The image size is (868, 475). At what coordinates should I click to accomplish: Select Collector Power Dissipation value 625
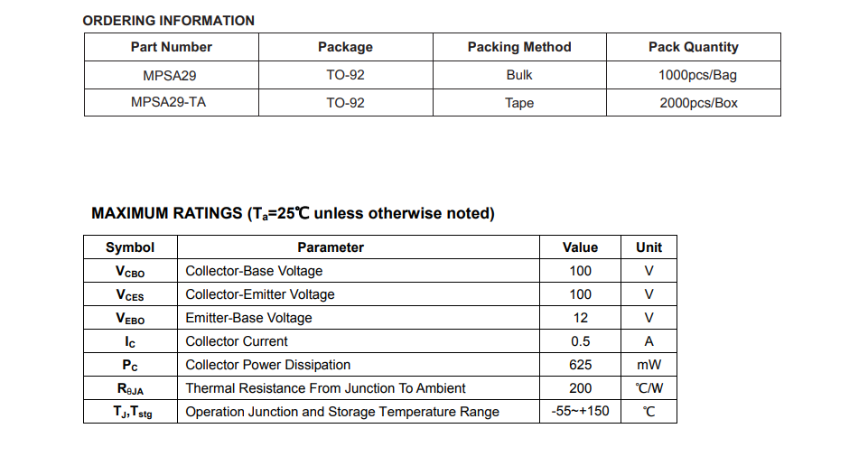[x=580, y=365]
